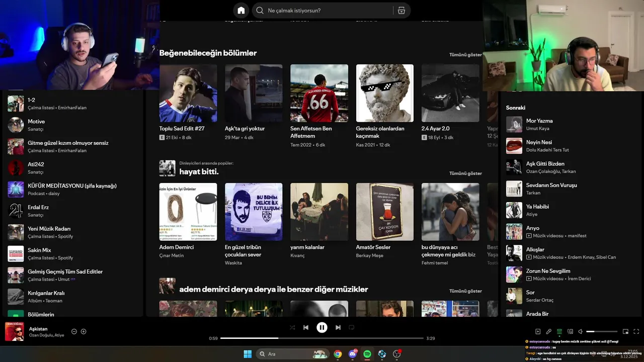644x362 pixels.
Task: Open Ati242 artist in library
Action: [73, 168]
